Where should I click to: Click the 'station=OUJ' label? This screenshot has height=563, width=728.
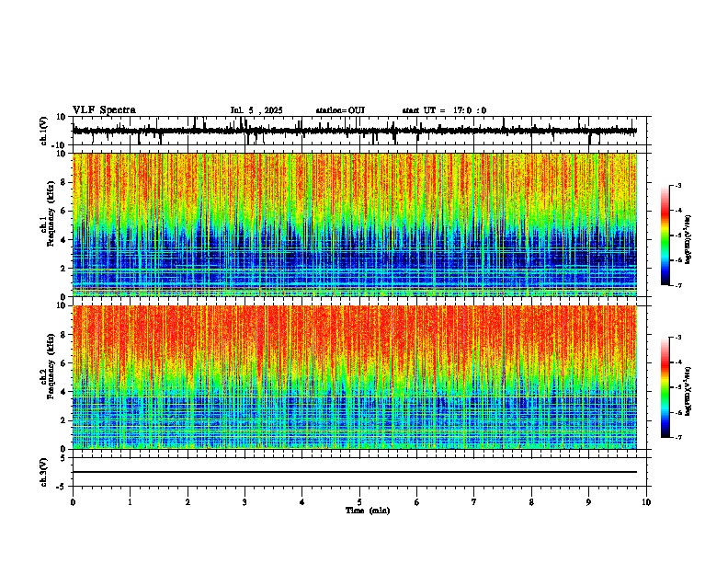pos(340,110)
